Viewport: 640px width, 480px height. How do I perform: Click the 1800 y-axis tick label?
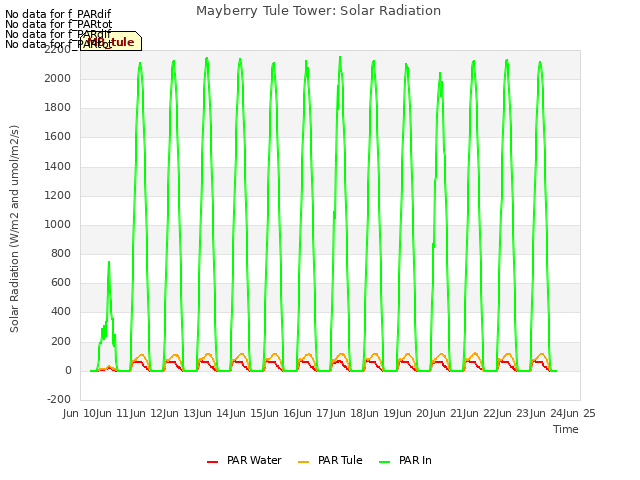58,107
